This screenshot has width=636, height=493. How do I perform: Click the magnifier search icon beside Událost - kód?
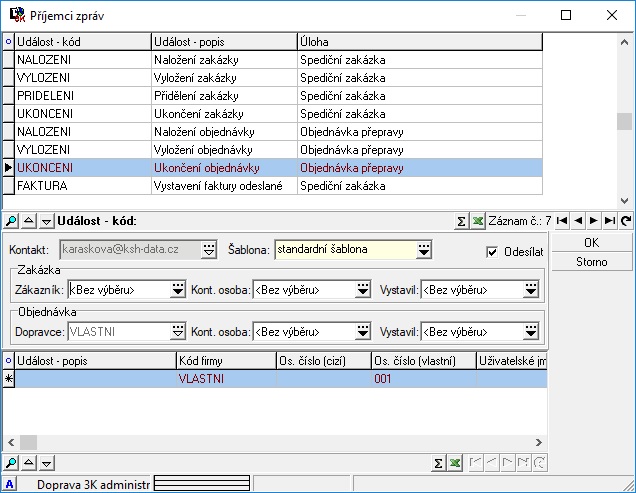[x=11, y=221]
